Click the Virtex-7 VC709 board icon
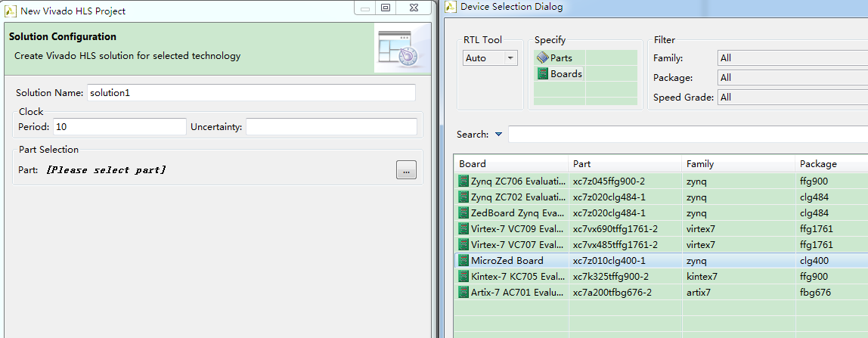Viewport: 868px width, 338px height. 464,229
